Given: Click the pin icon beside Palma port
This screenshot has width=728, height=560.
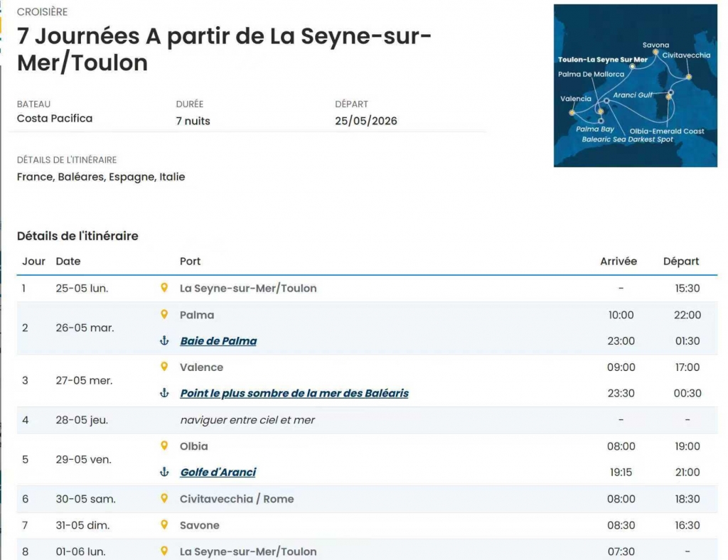Looking at the screenshot, I should [164, 315].
